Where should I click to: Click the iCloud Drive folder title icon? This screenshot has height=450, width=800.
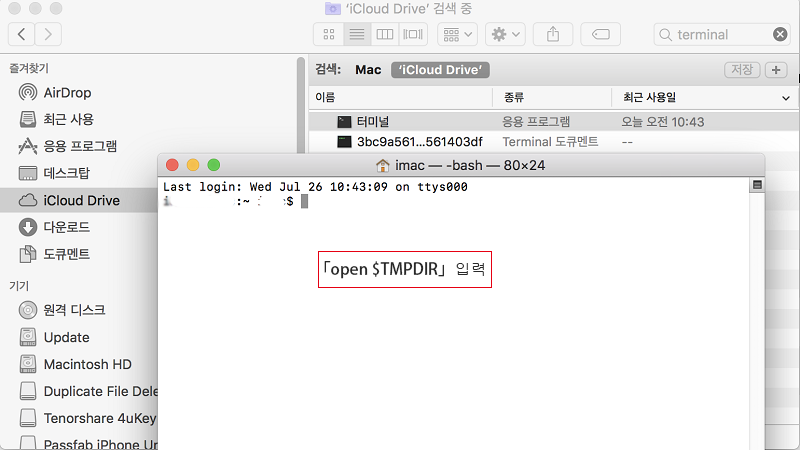tap(333, 8)
